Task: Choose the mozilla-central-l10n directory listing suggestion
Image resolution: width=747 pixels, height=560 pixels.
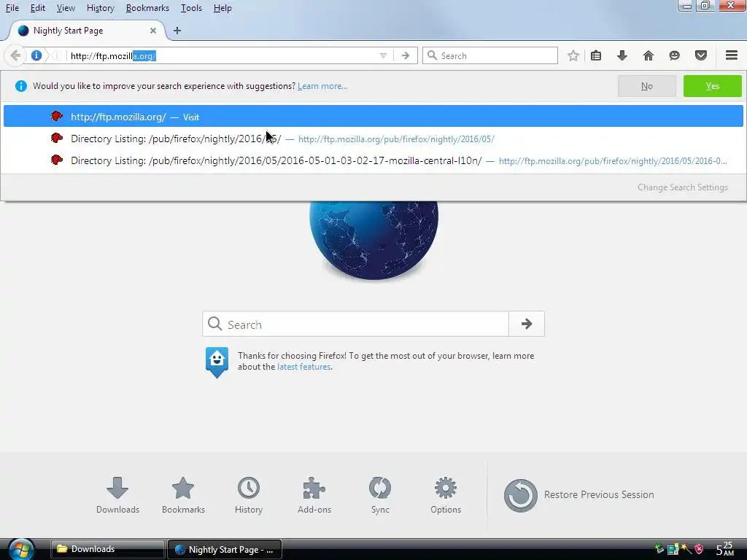Action: click(x=373, y=160)
